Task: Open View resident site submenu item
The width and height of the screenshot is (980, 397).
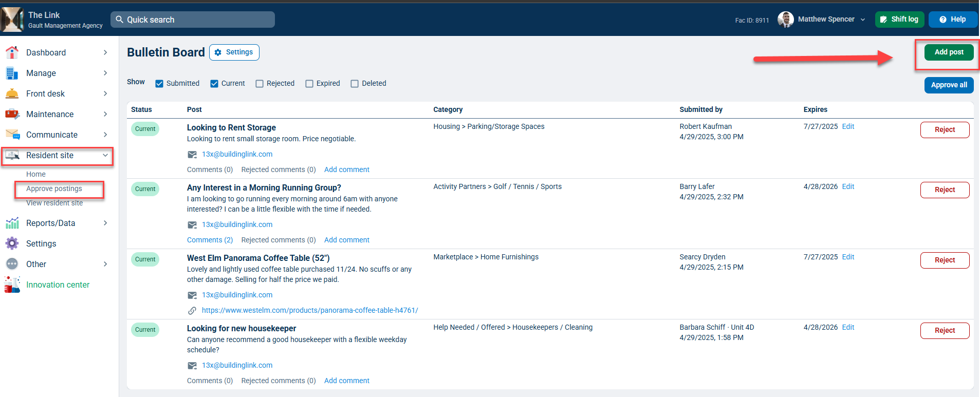Action: click(x=54, y=203)
